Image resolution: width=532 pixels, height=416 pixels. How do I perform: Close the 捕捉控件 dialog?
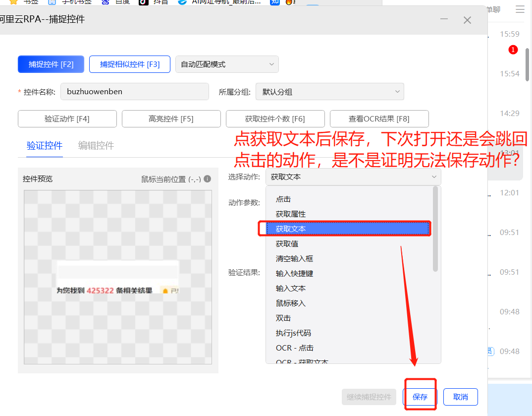[467, 20]
